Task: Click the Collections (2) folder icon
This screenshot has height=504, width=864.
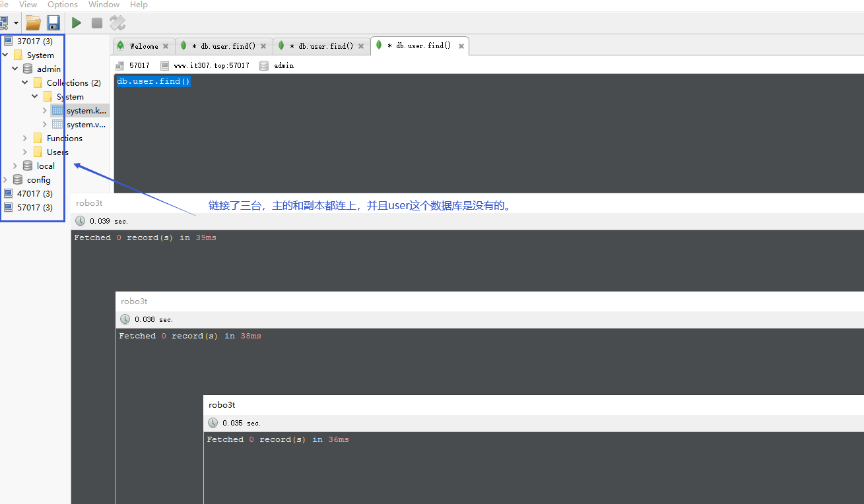Action: tap(38, 83)
